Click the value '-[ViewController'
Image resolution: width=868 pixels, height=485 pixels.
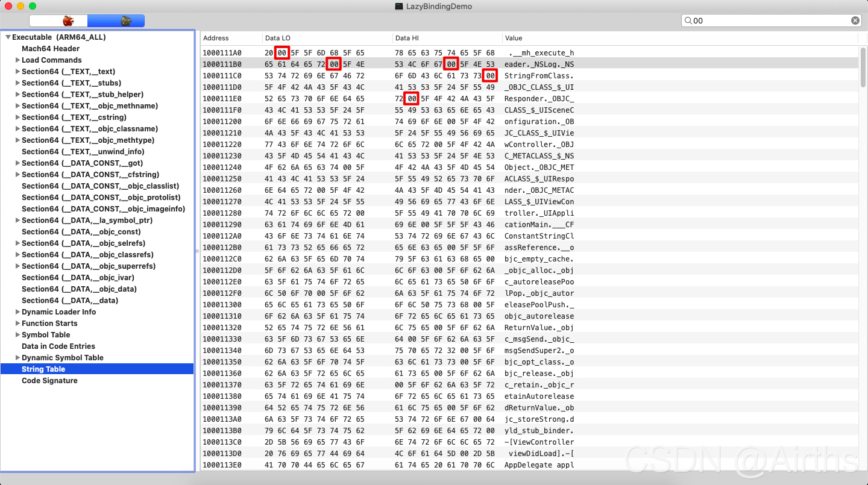[539, 442]
